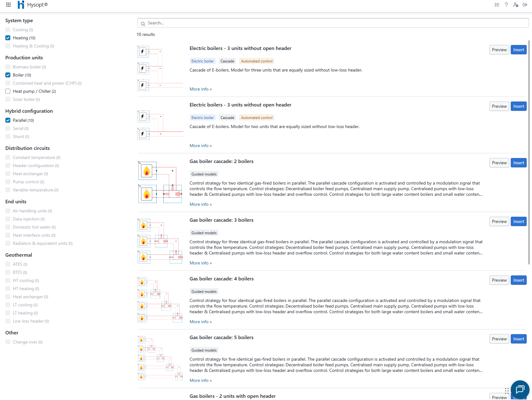This screenshot has width=532, height=400.
Task: Insert Gas boiler cascade: 2 boilers
Action: (x=519, y=163)
